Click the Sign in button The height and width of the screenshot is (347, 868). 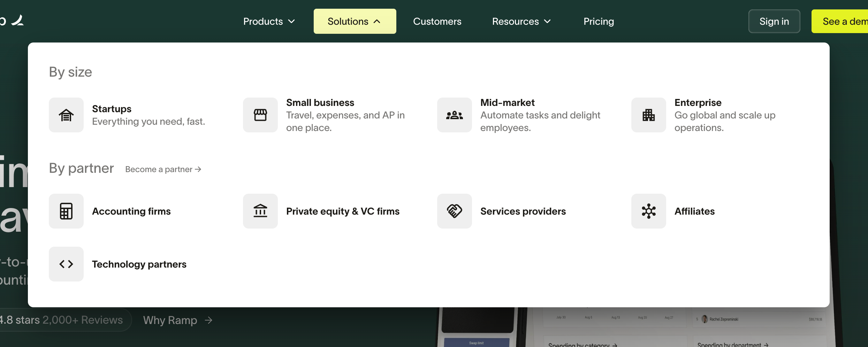point(774,22)
